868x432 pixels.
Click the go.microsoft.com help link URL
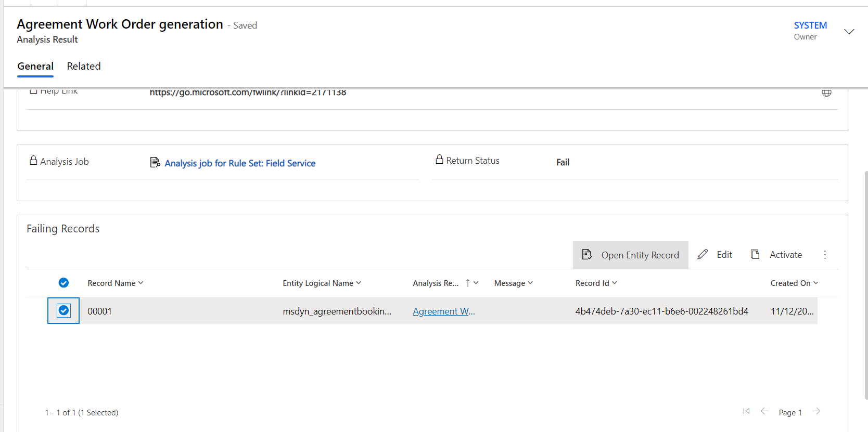(x=248, y=93)
